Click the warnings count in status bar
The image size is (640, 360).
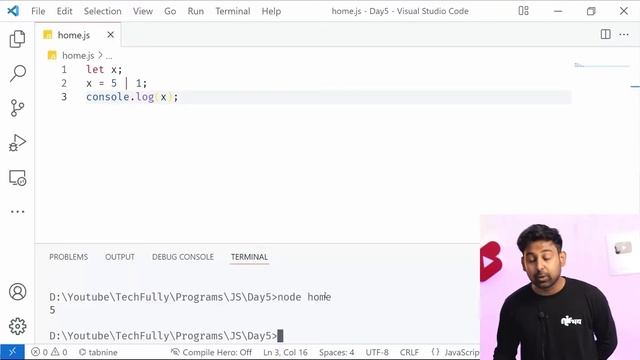(x=60, y=352)
